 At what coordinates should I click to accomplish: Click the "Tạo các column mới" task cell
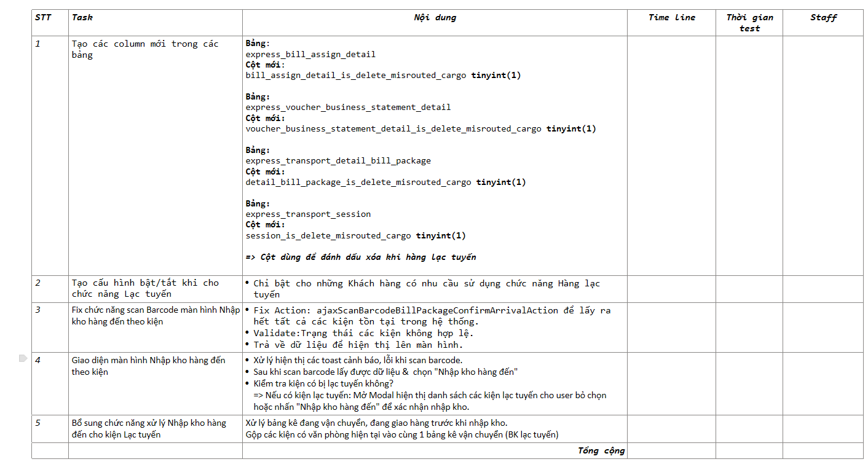pyautogui.click(x=145, y=49)
